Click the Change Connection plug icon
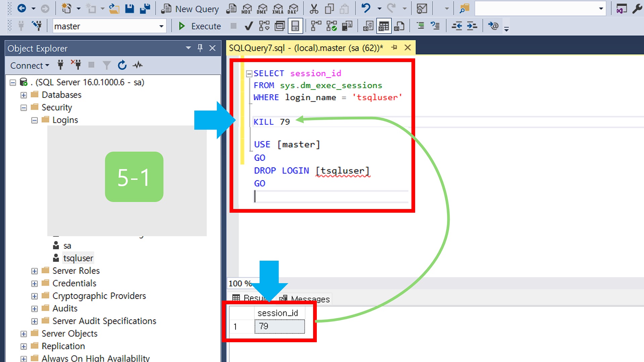Viewport: 644px width, 362px height. [x=37, y=26]
